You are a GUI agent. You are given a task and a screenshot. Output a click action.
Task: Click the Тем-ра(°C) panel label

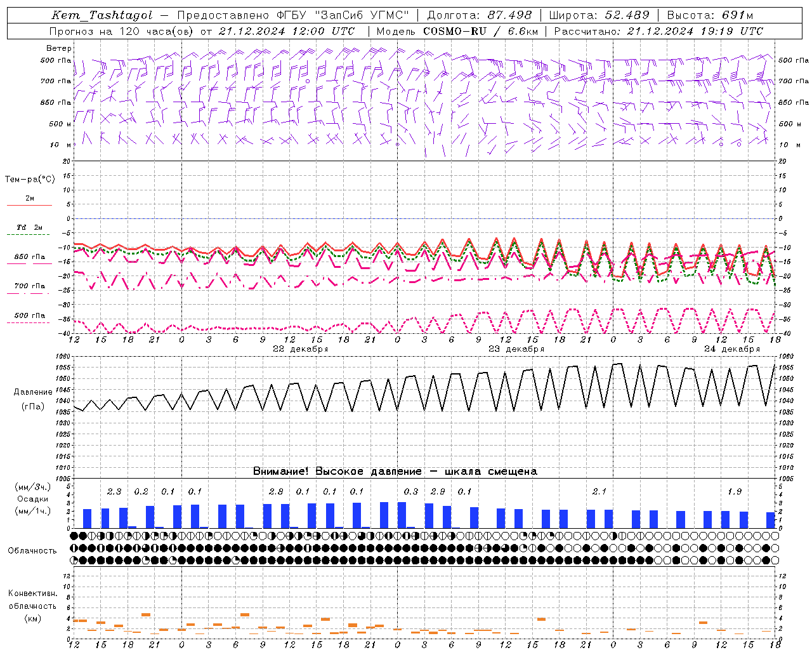[x=30, y=180]
